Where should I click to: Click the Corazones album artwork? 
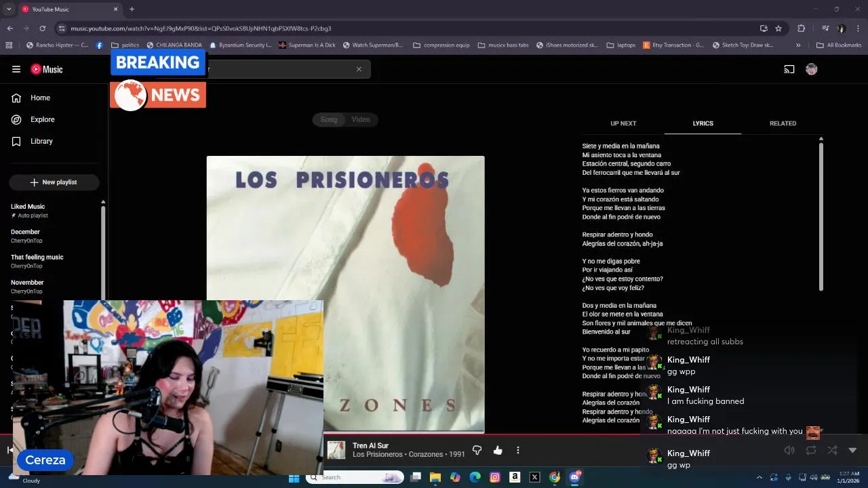point(345,293)
